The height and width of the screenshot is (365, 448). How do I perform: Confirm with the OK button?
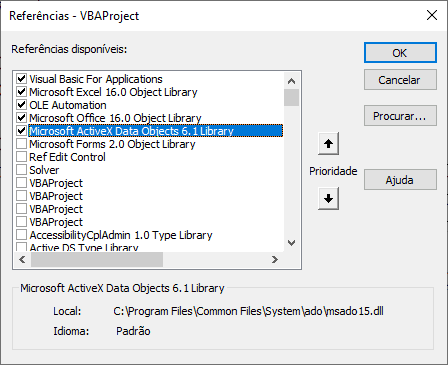(x=400, y=53)
